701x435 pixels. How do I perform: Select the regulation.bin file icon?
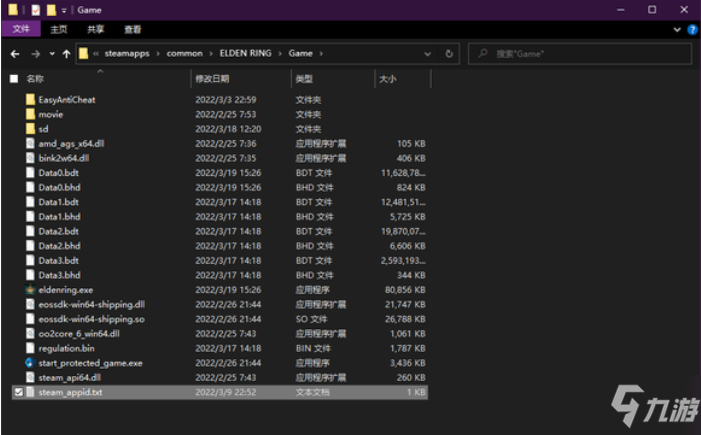tap(30, 348)
